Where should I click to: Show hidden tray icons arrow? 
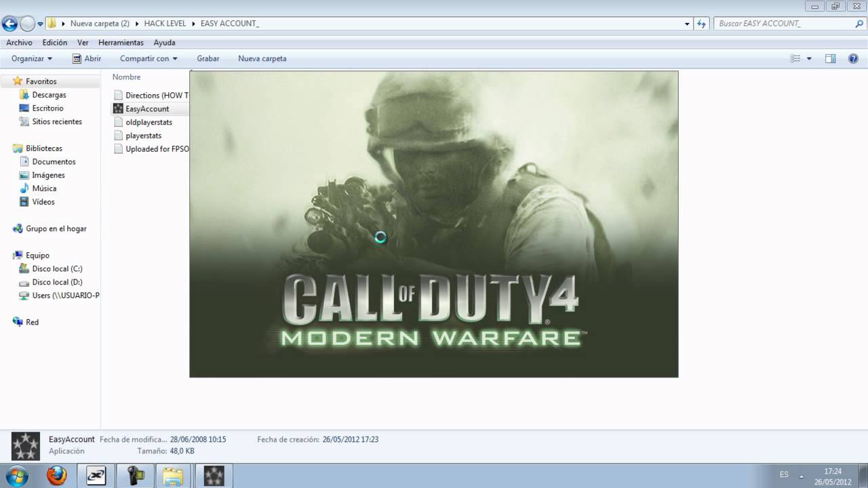(x=802, y=476)
